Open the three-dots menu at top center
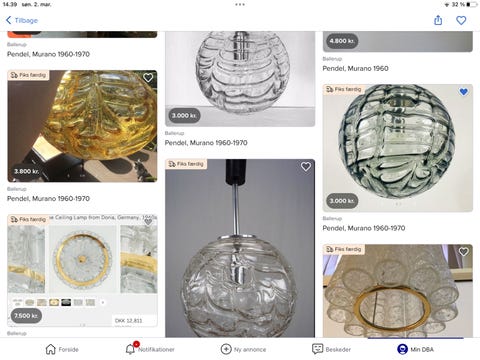Viewport: 480px width, 360px height. [240, 5]
